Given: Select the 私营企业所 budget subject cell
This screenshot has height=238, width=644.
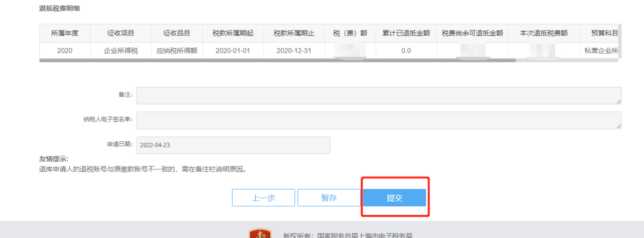Looking at the screenshot, I should [599, 51].
